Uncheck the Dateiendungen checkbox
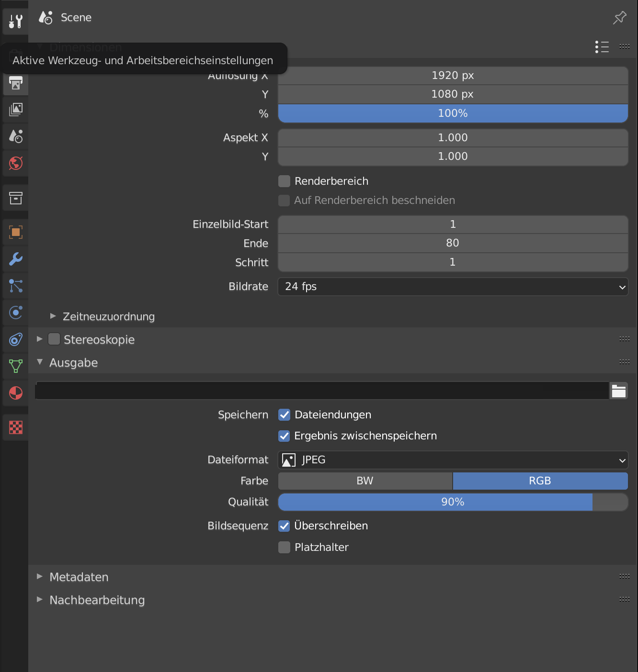 click(285, 414)
